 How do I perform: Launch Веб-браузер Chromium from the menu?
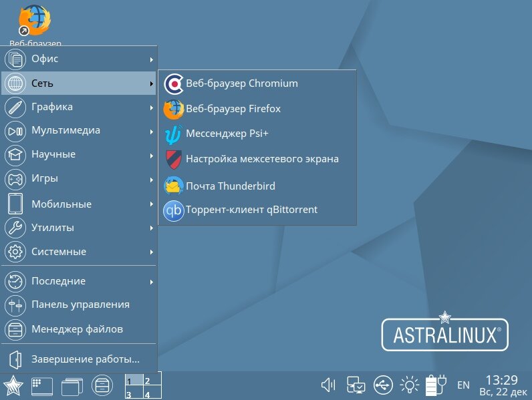tap(257, 83)
